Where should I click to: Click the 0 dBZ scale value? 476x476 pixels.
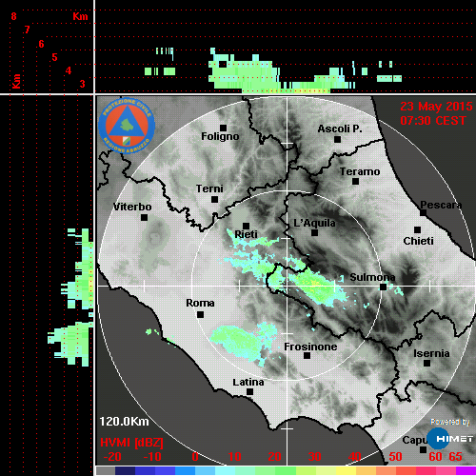195,457
